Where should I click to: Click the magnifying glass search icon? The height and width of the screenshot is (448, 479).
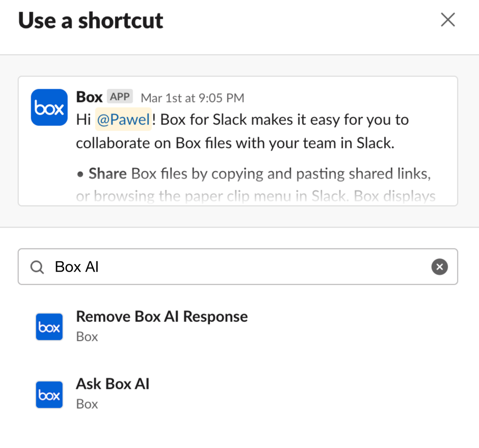click(36, 267)
